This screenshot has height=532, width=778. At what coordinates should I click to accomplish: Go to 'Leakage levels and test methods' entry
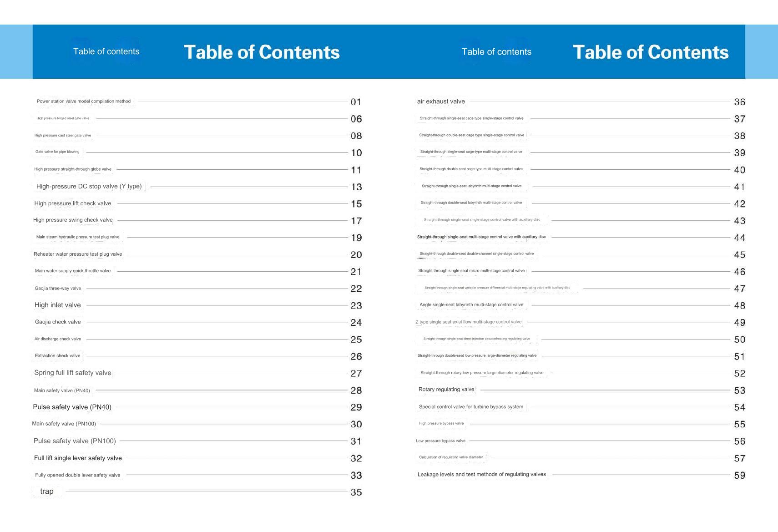pos(482,474)
